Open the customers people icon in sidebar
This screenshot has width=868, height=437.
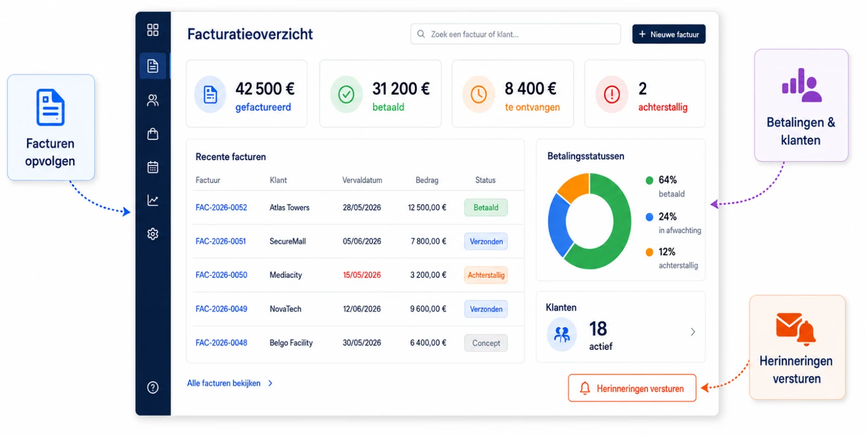[x=152, y=100]
